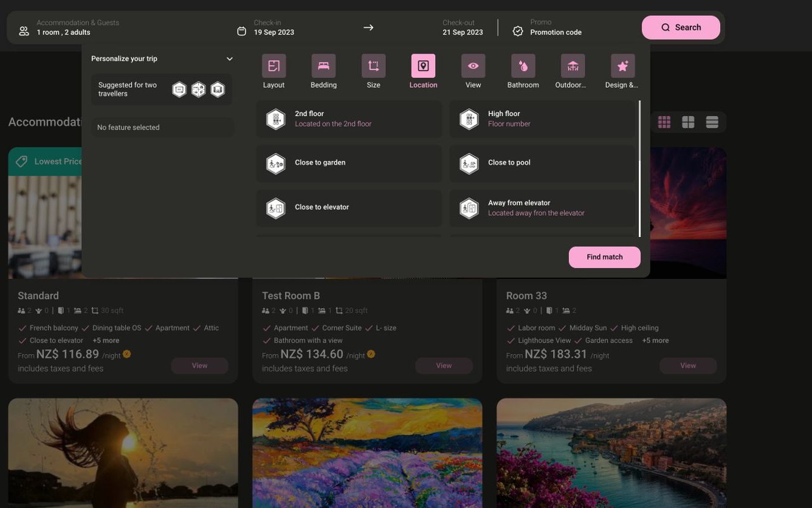Viewport: 812px width, 508px height.
Task: Open the Bedding feature category
Action: click(x=323, y=72)
